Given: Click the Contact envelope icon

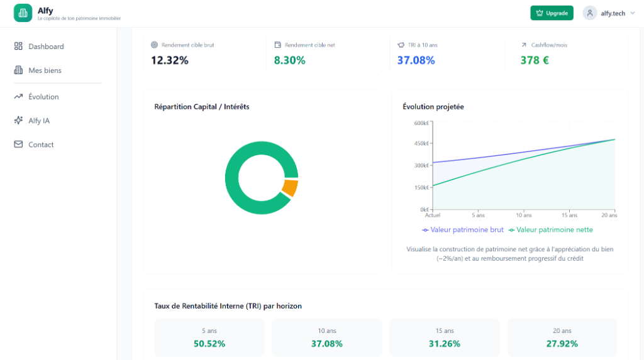Looking at the screenshot, I should 18,144.
